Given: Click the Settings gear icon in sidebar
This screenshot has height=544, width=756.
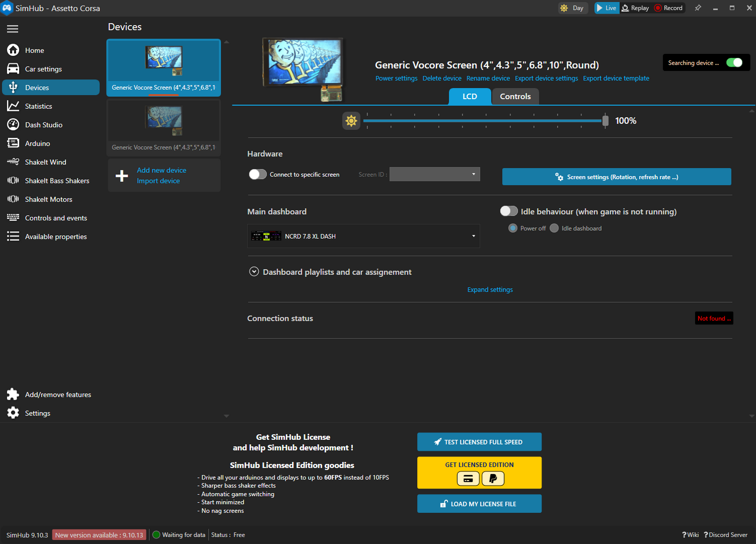Looking at the screenshot, I should [13, 413].
